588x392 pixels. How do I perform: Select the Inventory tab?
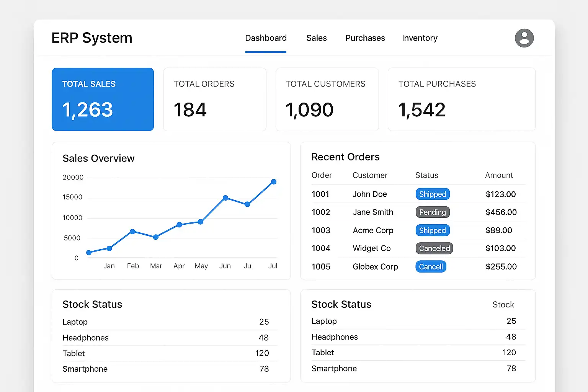(x=420, y=38)
